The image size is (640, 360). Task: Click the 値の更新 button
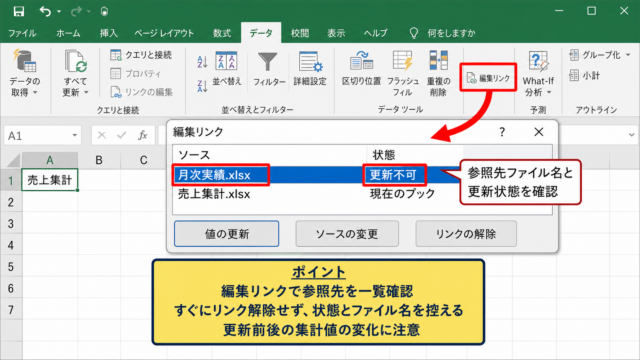[x=227, y=234]
